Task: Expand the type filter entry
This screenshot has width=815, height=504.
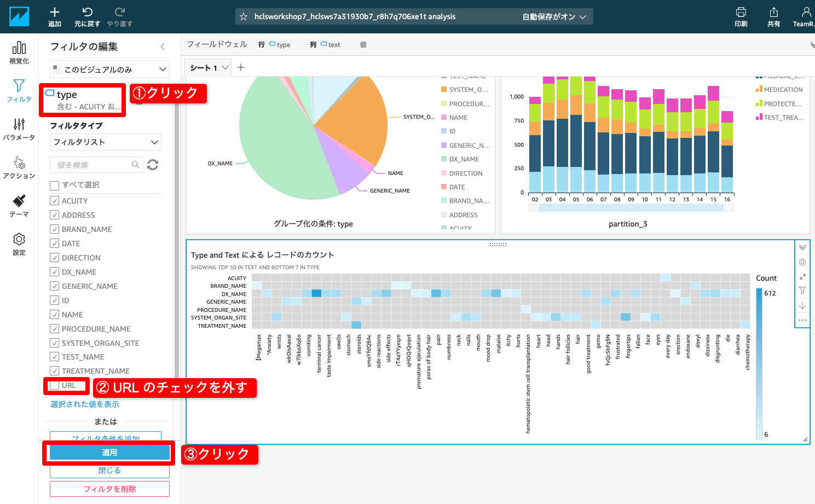Action: (x=83, y=100)
